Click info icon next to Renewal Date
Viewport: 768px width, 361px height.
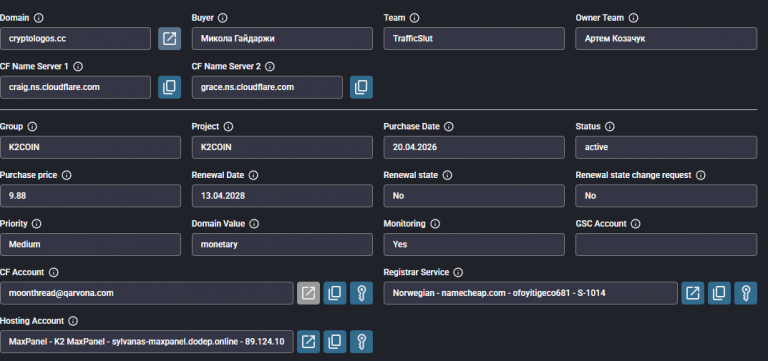[x=253, y=175]
